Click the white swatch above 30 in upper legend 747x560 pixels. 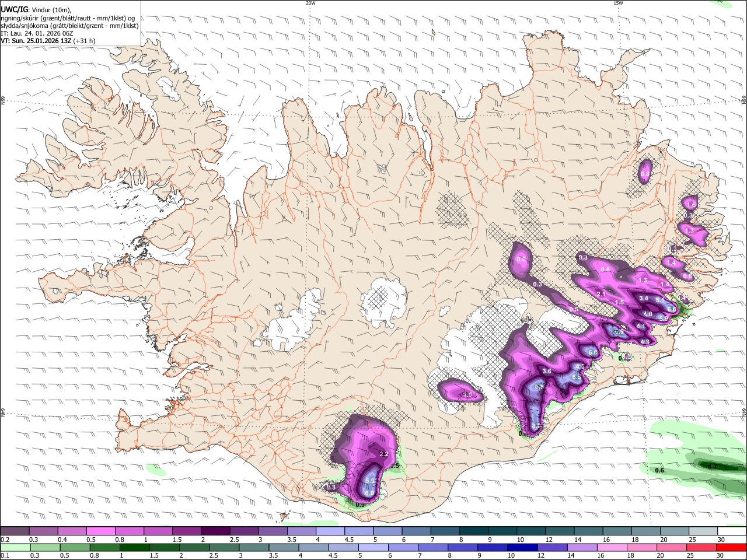[731, 531]
